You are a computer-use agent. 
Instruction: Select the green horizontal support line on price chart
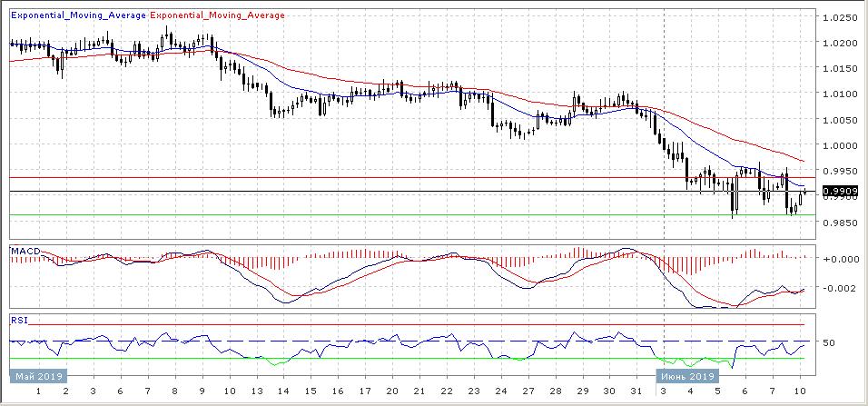[363, 215]
